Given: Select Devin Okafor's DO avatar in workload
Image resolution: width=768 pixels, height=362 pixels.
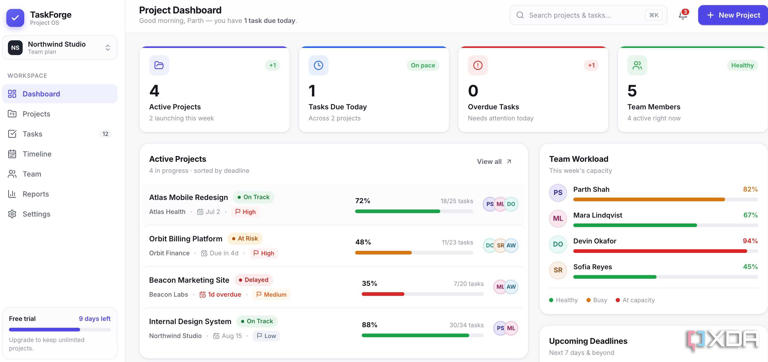Looking at the screenshot, I should point(558,244).
